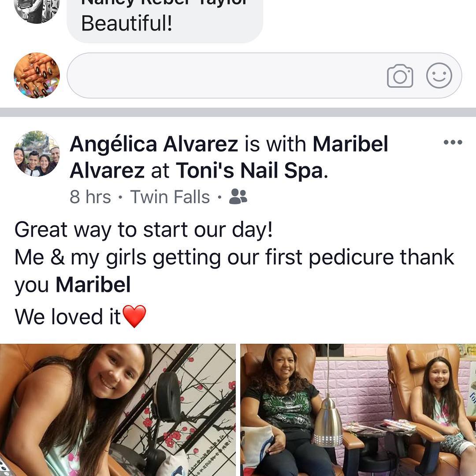Image resolution: width=476 pixels, height=476 pixels.
Task: Click the friends audience icon
Action: pyautogui.click(x=238, y=197)
